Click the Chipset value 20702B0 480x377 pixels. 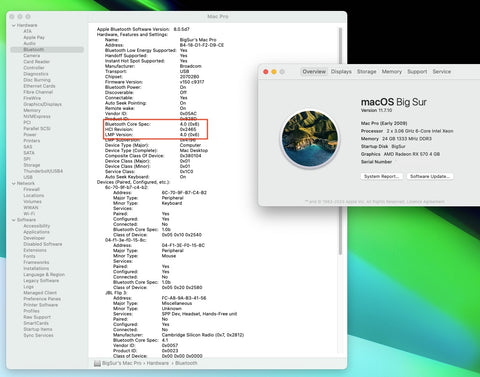(x=189, y=77)
